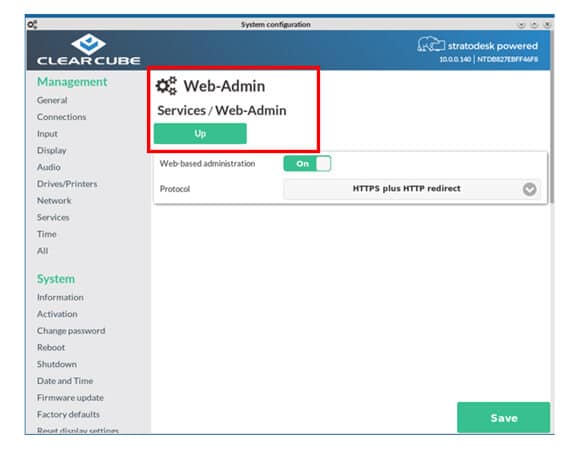Open Date and Time settings
The height and width of the screenshot is (460, 585).
tap(65, 381)
